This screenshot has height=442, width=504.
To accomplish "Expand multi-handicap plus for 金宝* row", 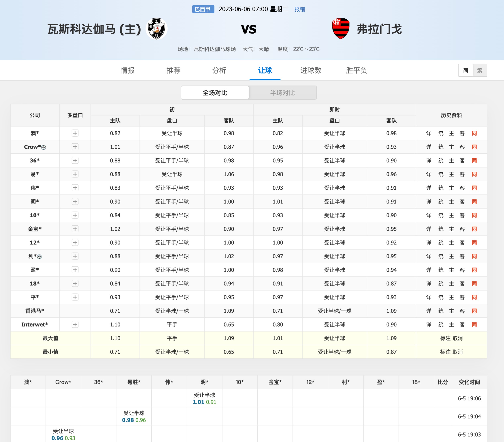I will click(75, 229).
